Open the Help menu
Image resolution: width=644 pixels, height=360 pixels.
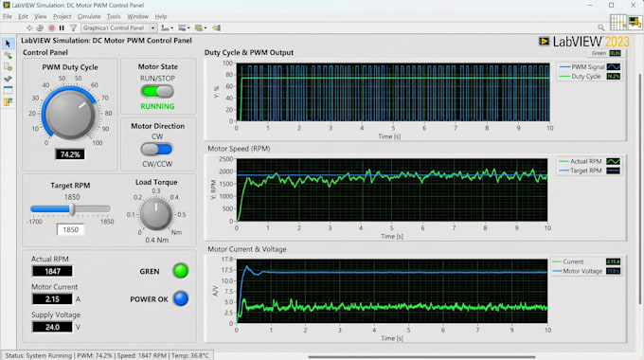[161, 16]
